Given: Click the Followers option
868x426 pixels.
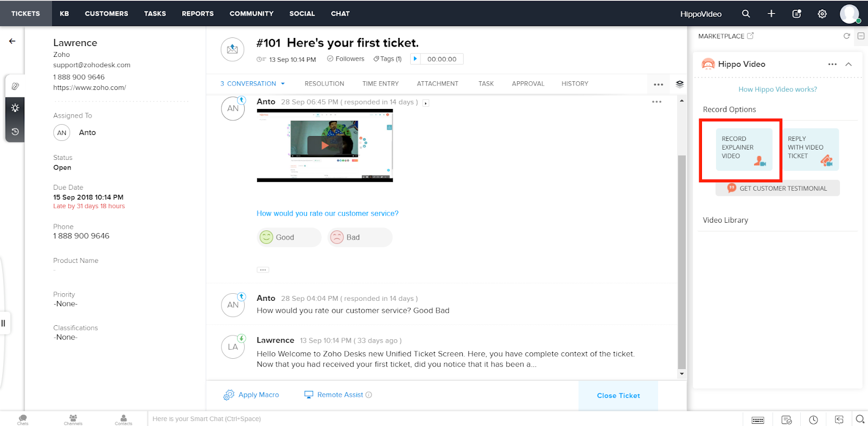Looking at the screenshot, I should tap(346, 59).
